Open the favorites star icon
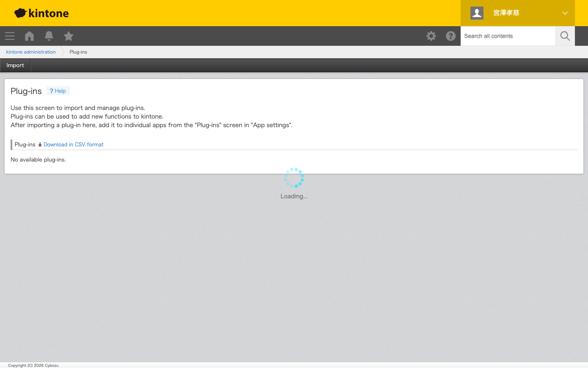 tap(69, 36)
